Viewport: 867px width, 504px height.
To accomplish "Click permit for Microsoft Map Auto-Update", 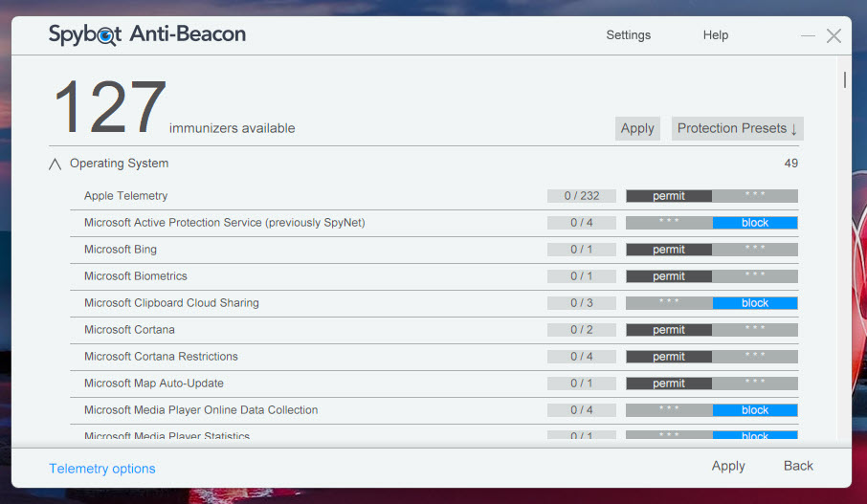I will click(x=669, y=383).
